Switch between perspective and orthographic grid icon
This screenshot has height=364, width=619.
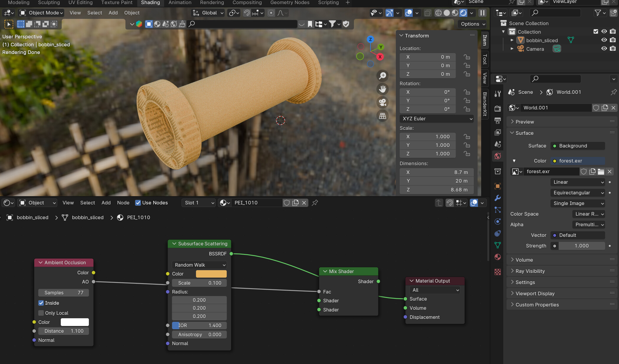click(383, 116)
